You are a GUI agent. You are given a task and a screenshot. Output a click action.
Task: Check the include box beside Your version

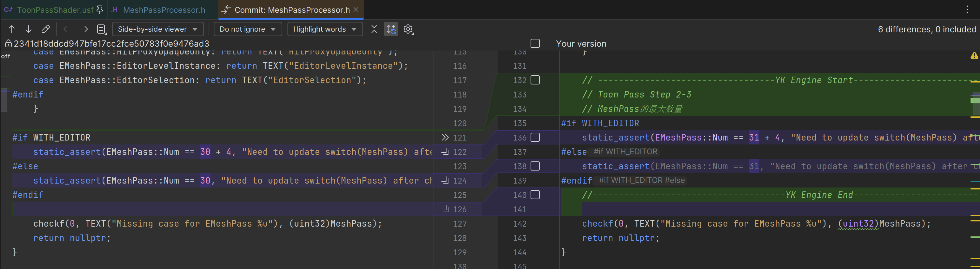tap(535, 44)
